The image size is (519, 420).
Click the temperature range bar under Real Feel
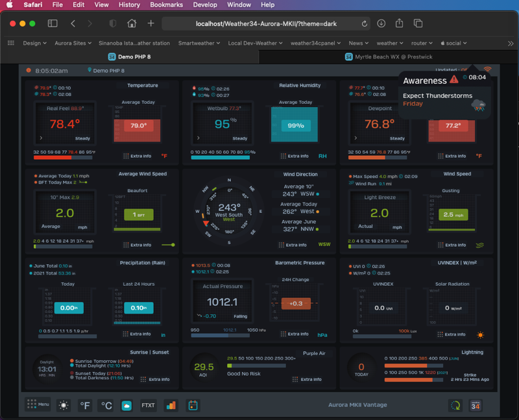63,158
